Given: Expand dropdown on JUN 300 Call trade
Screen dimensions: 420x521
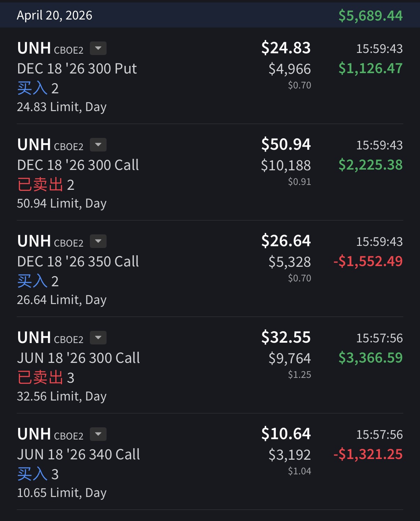Looking at the screenshot, I should tap(98, 338).
